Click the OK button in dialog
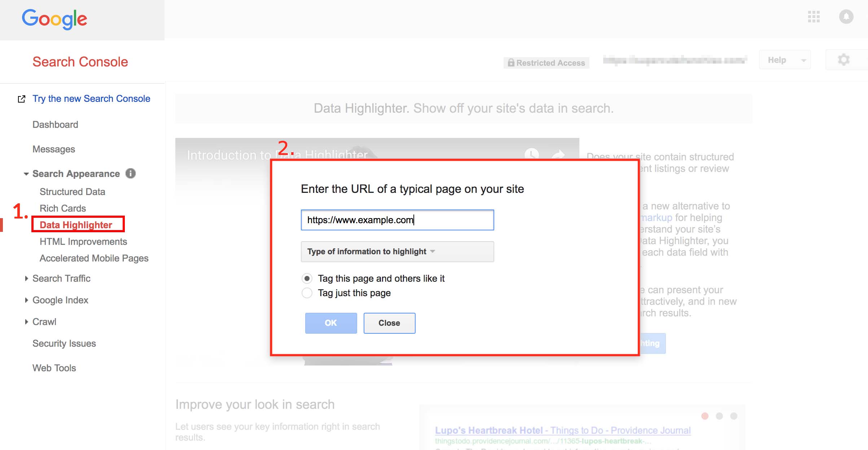This screenshot has width=868, height=450. click(331, 323)
